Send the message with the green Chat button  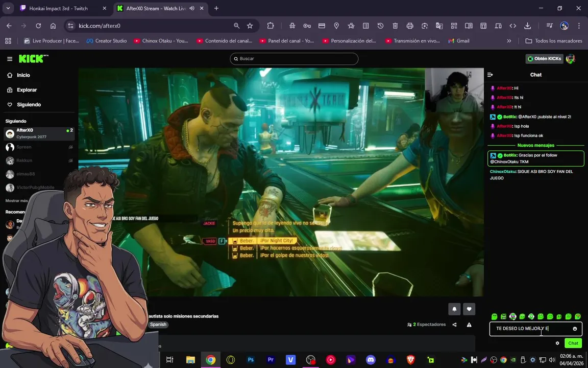(573, 343)
